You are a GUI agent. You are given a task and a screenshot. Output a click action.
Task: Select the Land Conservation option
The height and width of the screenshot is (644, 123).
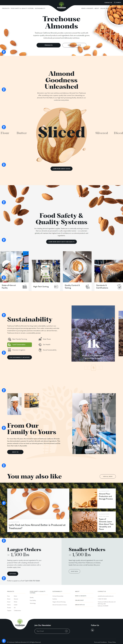point(19,345)
